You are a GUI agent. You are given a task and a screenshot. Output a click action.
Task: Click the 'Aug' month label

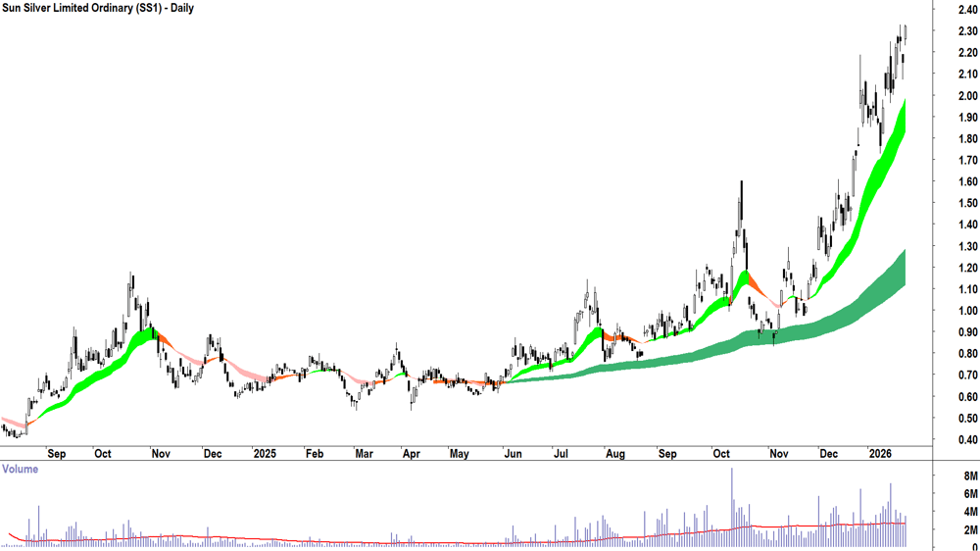pos(615,453)
